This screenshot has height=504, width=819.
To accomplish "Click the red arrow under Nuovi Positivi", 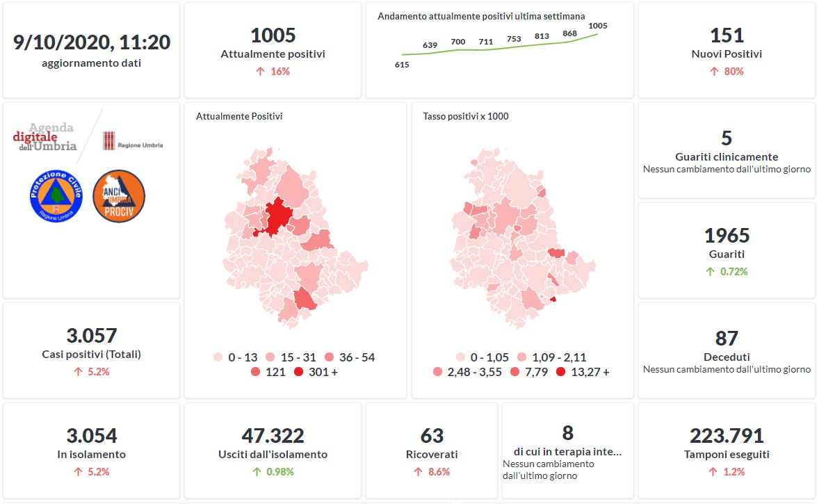I will (x=714, y=72).
